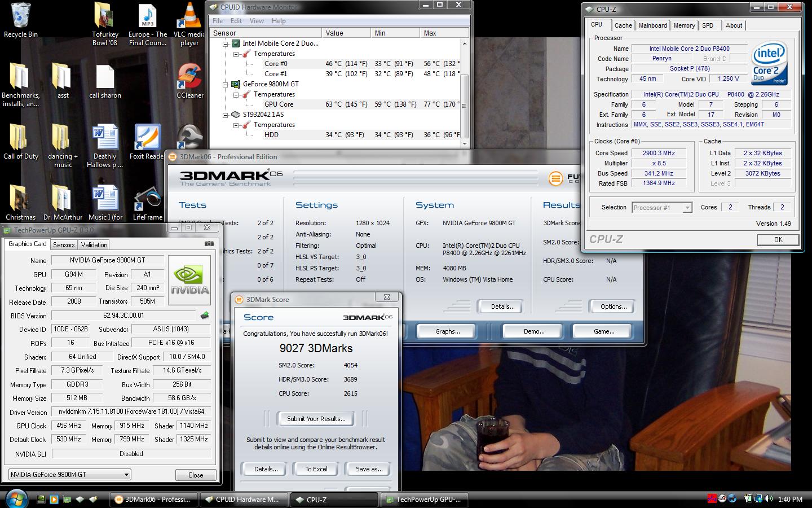Switch to the Sensors tab in GPU-Z
Image resolution: width=812 pixels, height=508 pixels.
64,245
